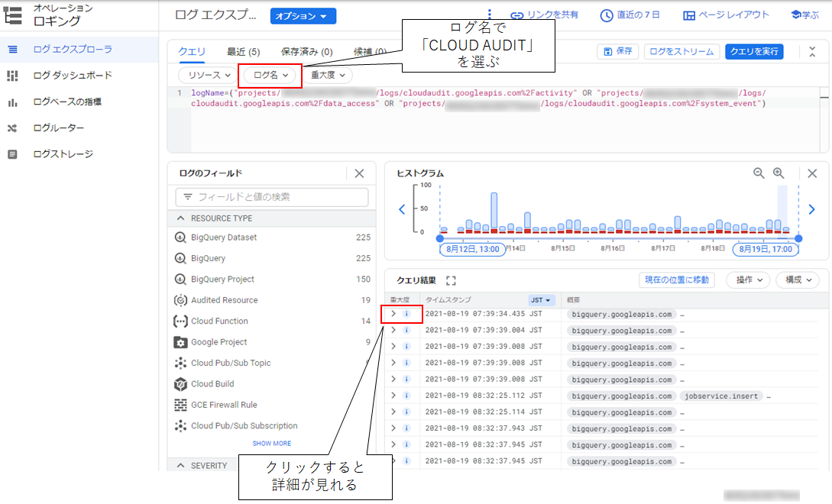This screenshot has width=832, height=504.
Task: Open the three-dot more options menu
Action: 489,15
